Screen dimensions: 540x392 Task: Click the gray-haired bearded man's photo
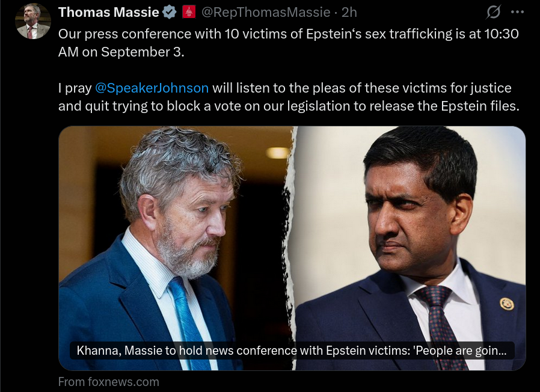176,248
